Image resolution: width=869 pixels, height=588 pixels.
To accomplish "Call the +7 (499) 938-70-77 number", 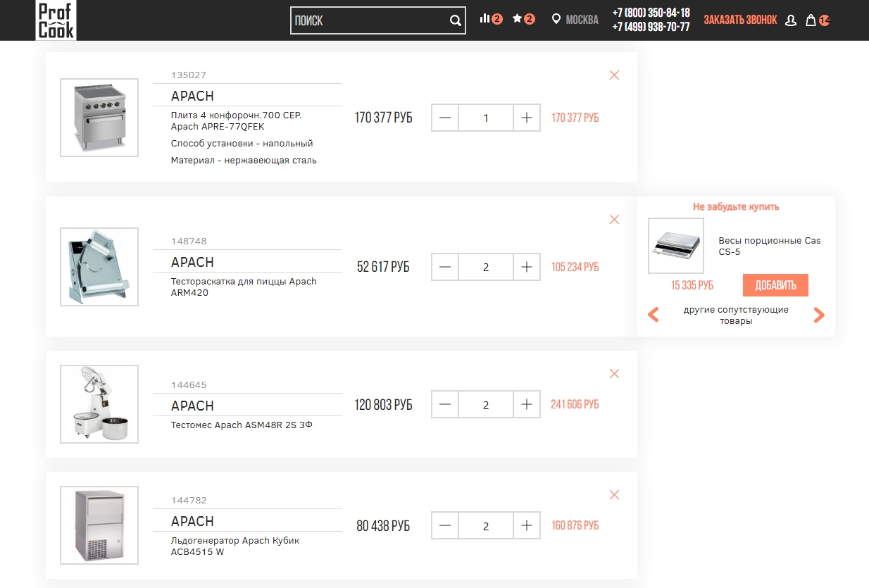I will click(x=651, y=27).
